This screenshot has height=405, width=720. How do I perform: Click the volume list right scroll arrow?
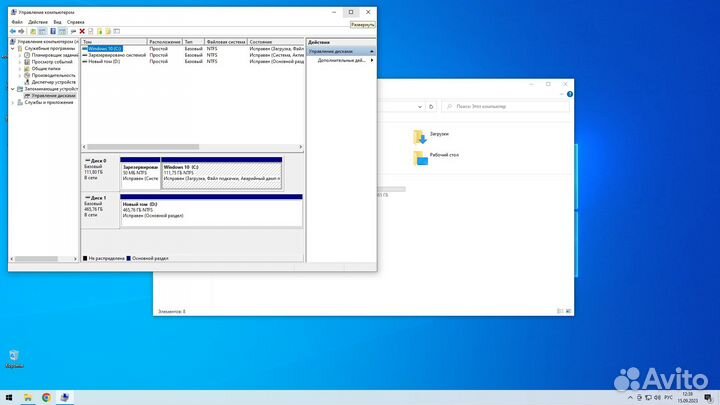301,147
